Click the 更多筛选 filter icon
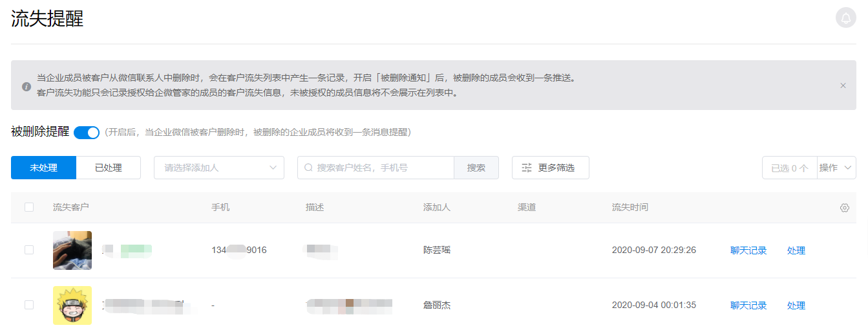 coord(527,168)
